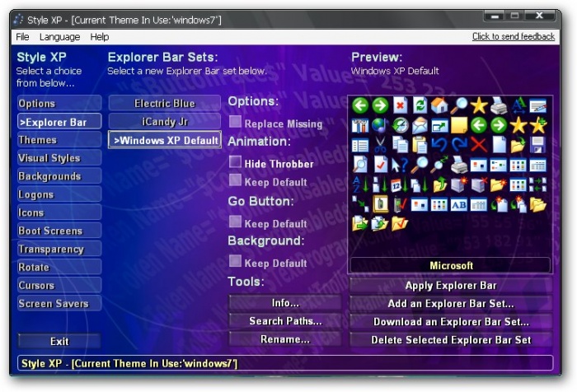The image size is (577, 392).
Task: Open the Transparency section
Action: pyautogui.click(x=59, y=249)
